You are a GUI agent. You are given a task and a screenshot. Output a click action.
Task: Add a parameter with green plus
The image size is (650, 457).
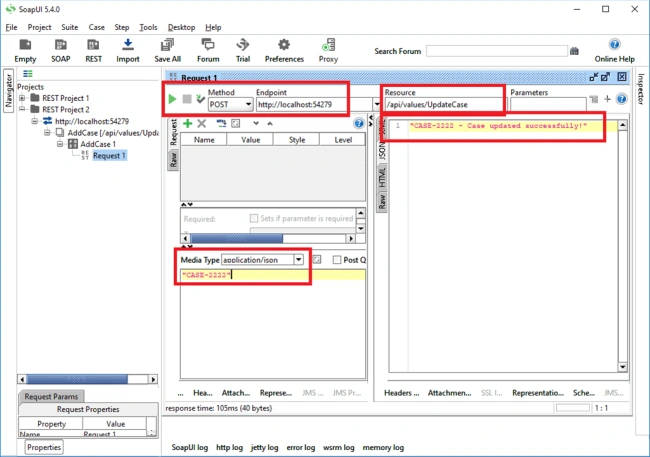tap(187, 123)
